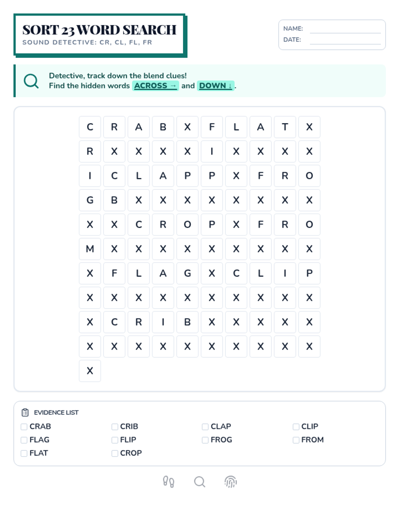The image size is (399, 532).
Task: Check off the CLIP checkbox
Action: [296, 427]
